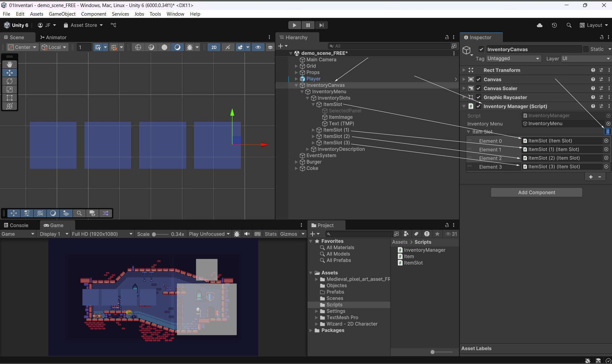Uncheck the InventoryCanvas active checkbox
This screenshot has width=612, height=364.
click(481, 49)
